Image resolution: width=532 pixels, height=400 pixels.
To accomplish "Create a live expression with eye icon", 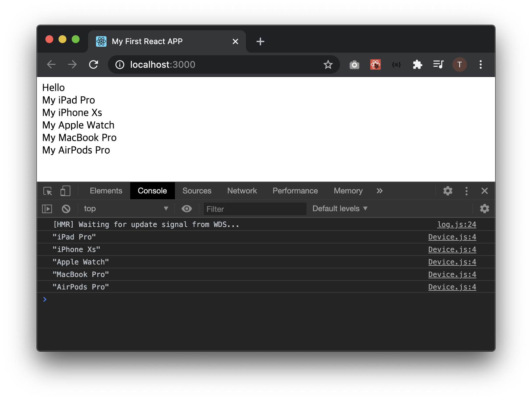I will [x=186, y=209].
